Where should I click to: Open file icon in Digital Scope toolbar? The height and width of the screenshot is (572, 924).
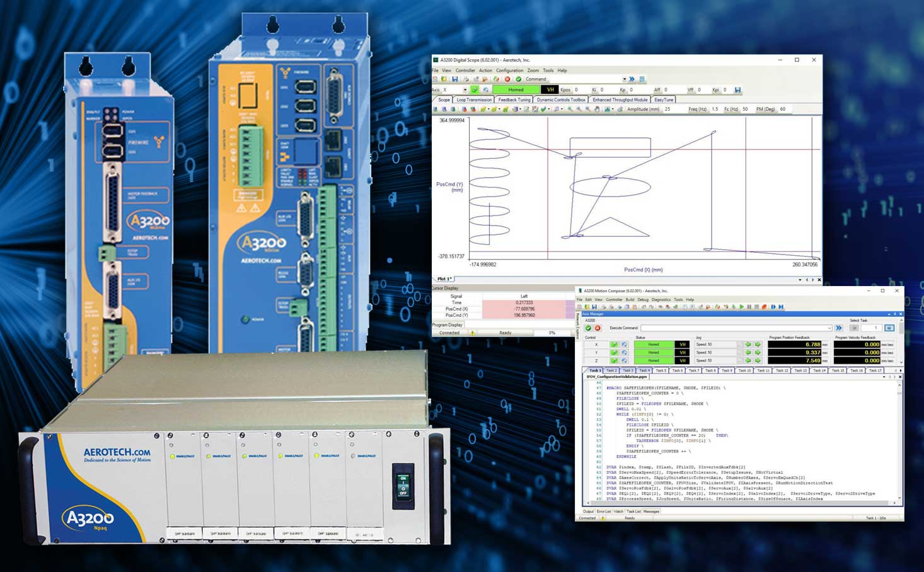pyautogui.click(x=444, y=79)
